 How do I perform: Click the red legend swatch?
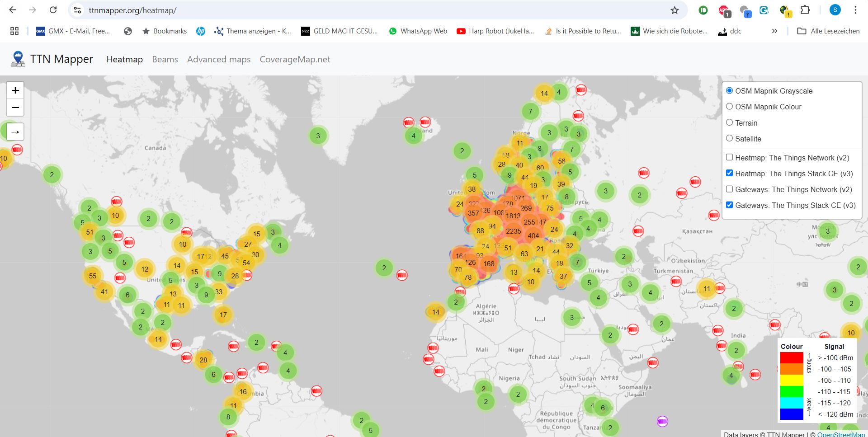[x=792, y=357]
